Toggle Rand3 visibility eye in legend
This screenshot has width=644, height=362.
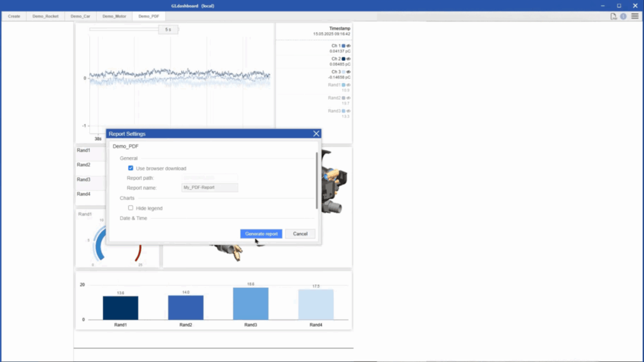(348, 111)
